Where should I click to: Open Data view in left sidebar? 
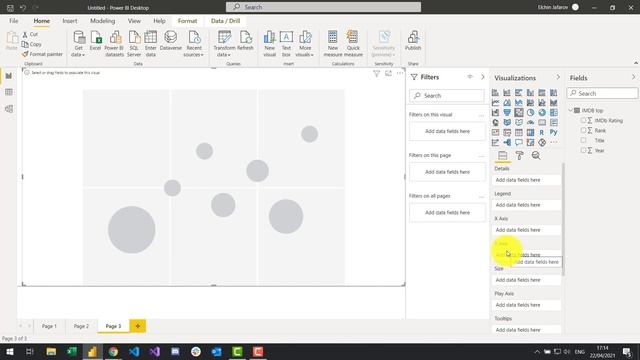point(9,92)
